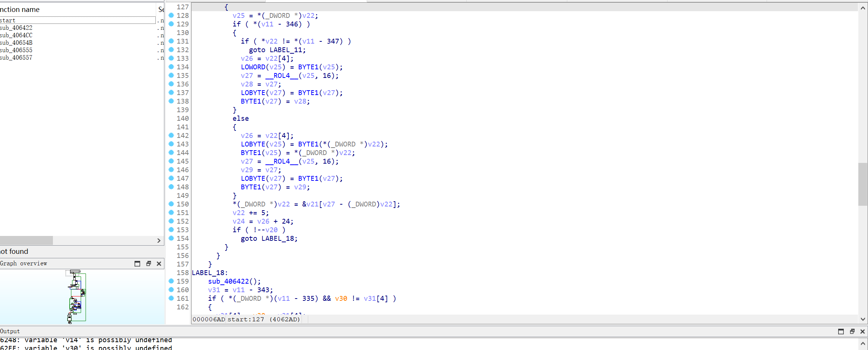Click the 'not found' status text

pyautogui.click(x=14, y=252)
